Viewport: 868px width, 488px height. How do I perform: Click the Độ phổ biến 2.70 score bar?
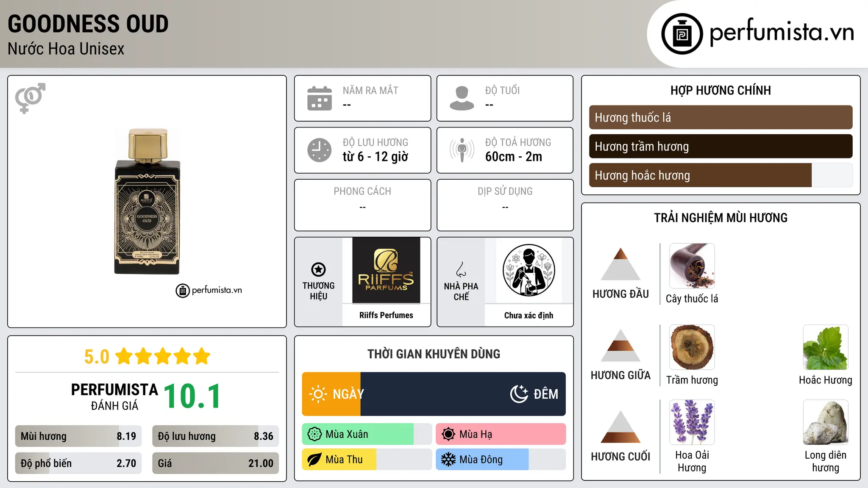pyautogui.click(x=78, y=463)
